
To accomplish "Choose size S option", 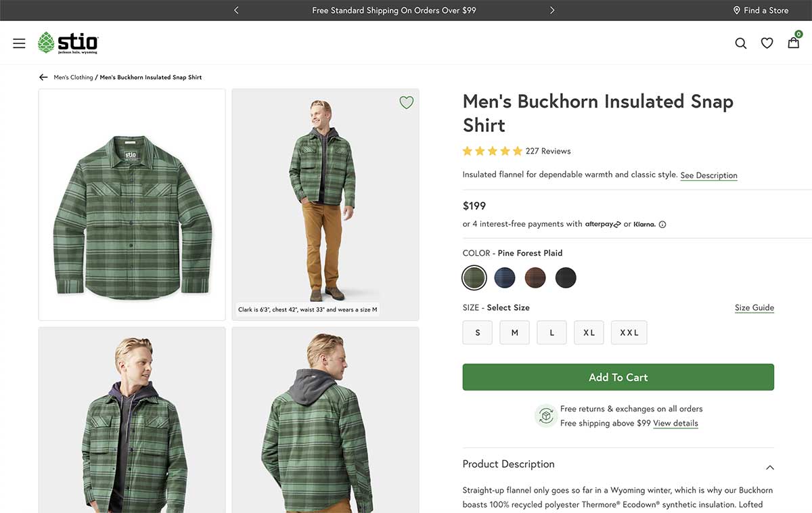I will click(478, 333).
